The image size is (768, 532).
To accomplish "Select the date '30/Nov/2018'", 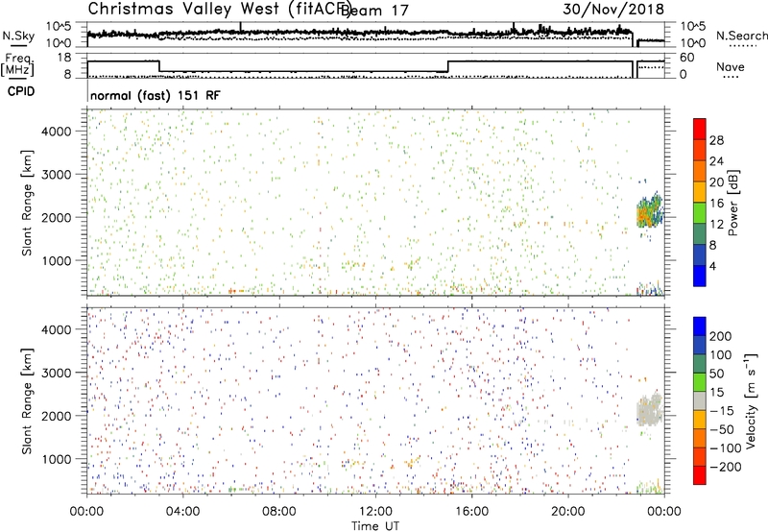I will pyautogui.click(x=613, y=10).
